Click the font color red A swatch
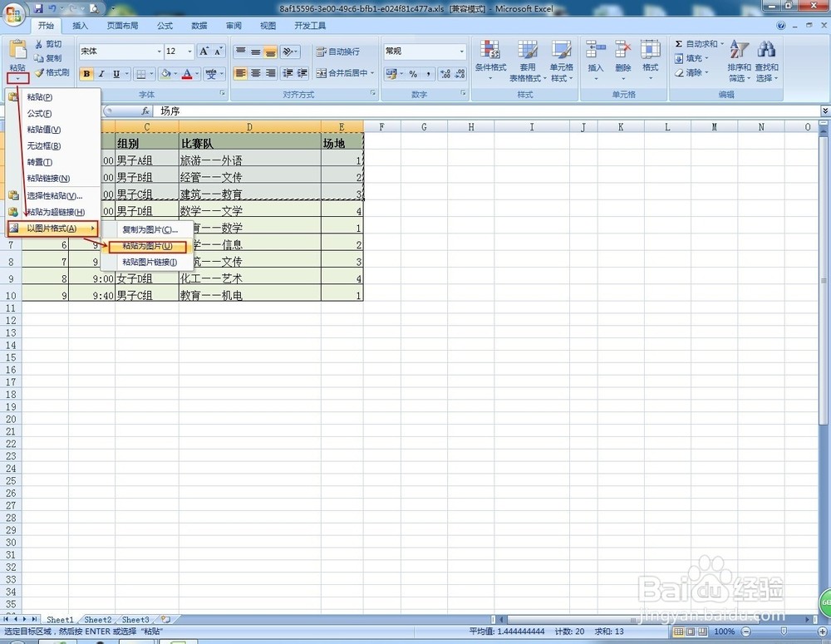This screenshot has width=831, height=644. point(186,74)
